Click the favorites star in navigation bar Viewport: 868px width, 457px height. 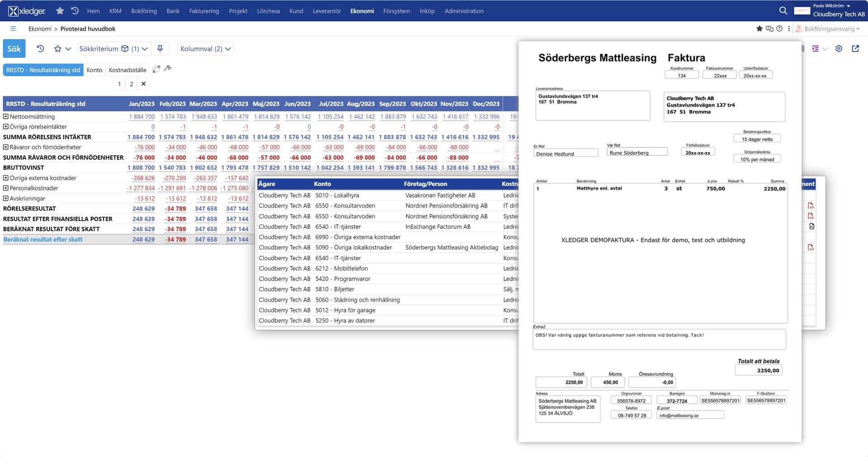click(x=60, y=10)
